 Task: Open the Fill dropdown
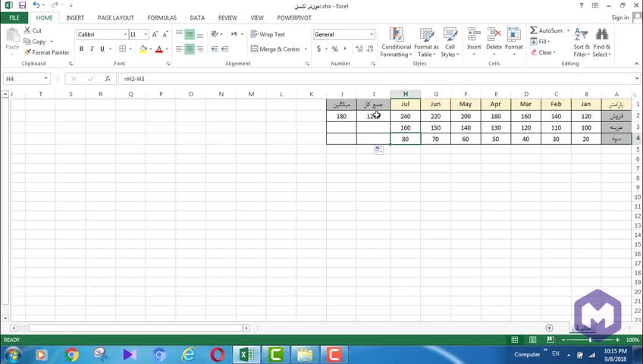540,42
